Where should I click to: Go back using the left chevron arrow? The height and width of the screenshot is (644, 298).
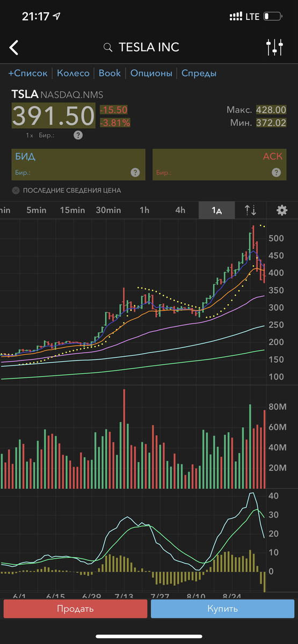click(x=14, y=47)
